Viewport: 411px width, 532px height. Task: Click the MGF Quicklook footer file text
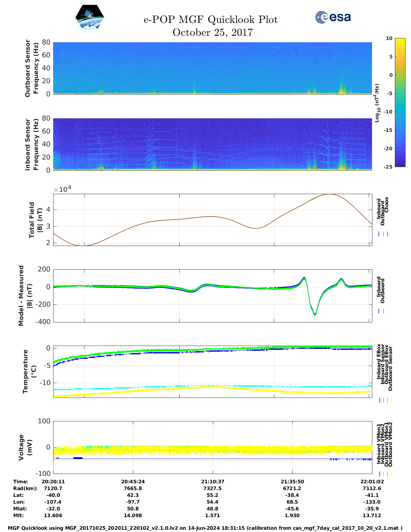[x=205, y=528]
